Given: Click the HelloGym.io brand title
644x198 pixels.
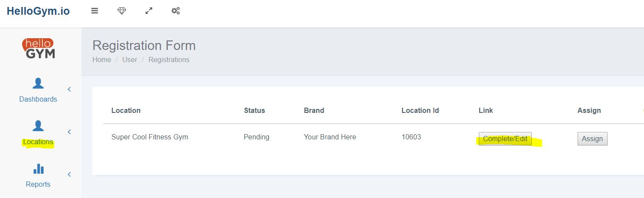Looking at the screenshot, I should [x=38, y=12].
